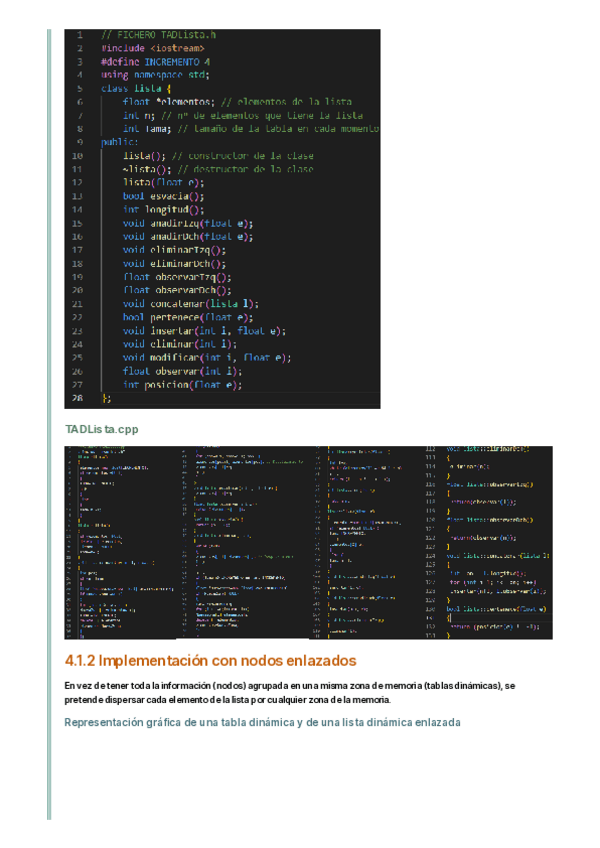Click code line "bool esvacia();"

[x=163, y=196]
